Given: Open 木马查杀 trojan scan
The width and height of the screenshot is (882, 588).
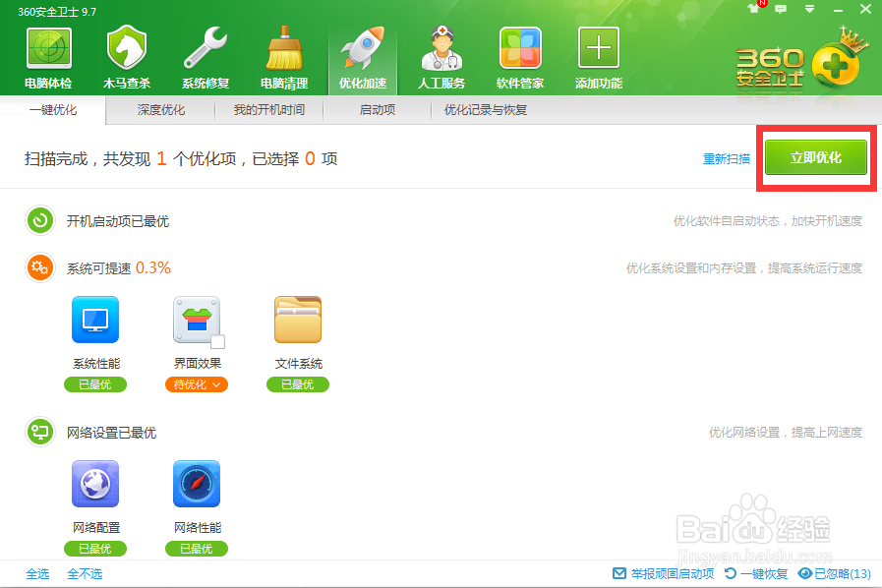Looking at the screenshot, I should pos(127,58).
